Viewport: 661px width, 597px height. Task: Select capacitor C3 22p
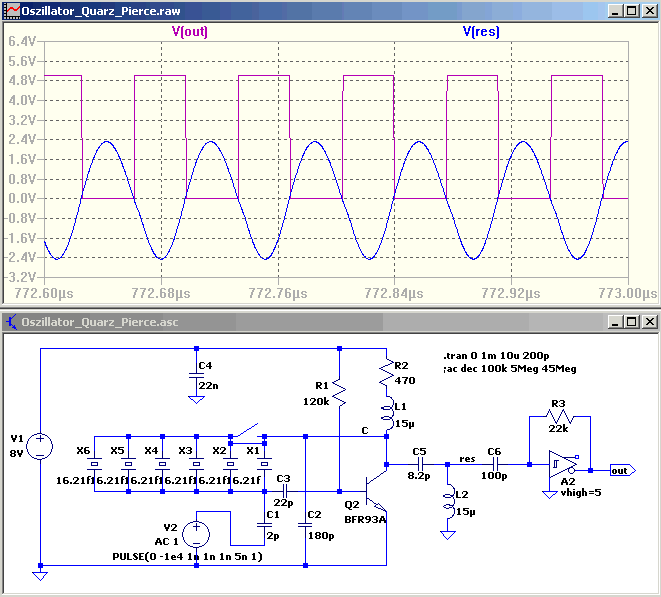click(x=285, y=491)
